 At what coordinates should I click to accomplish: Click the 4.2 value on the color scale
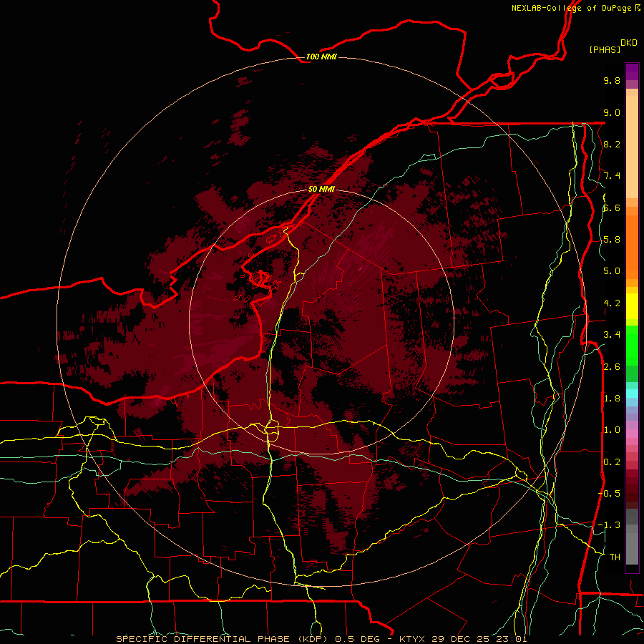pos(612,303)
